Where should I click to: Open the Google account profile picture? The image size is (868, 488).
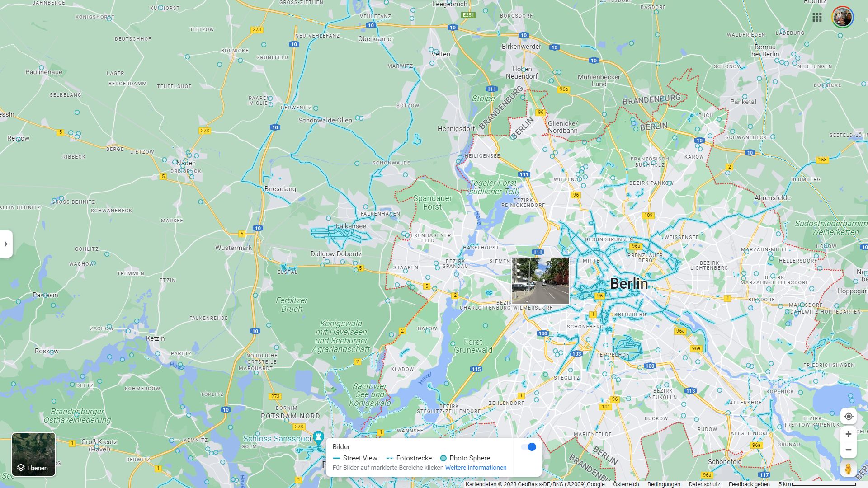click(x=842, y=17)
